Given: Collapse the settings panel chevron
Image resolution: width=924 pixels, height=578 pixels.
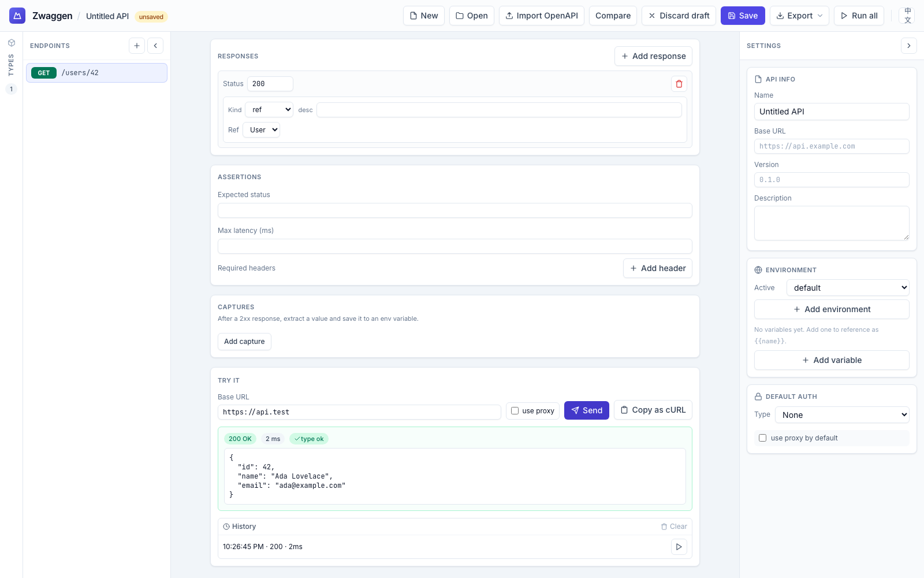Looking at the screenshot, I should (x=908, y=46).
